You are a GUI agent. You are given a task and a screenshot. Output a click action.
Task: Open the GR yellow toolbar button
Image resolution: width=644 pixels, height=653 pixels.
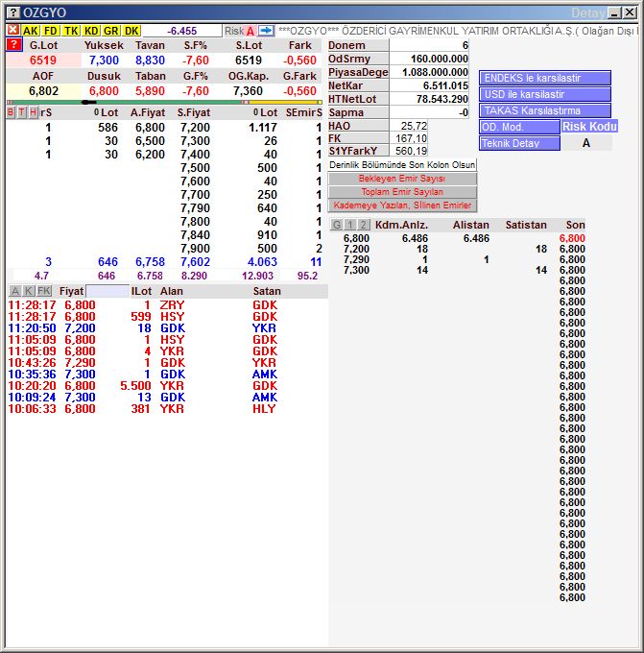(111, 31)
